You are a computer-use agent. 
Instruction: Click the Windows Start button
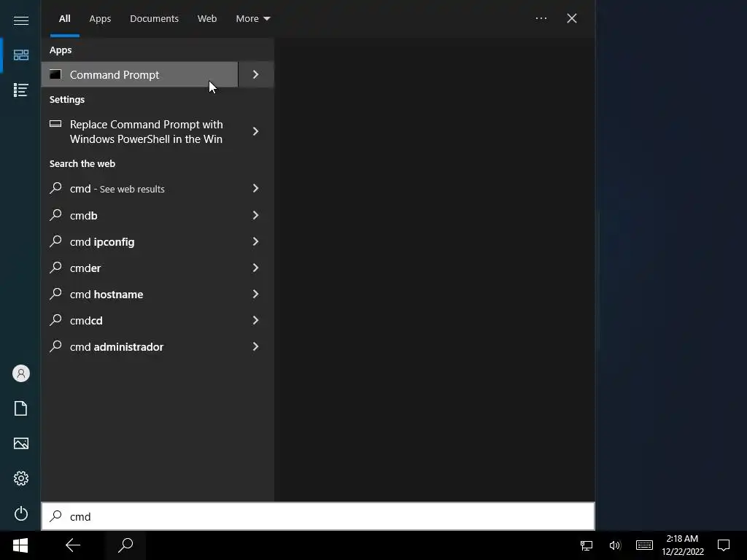coord(20,545)
